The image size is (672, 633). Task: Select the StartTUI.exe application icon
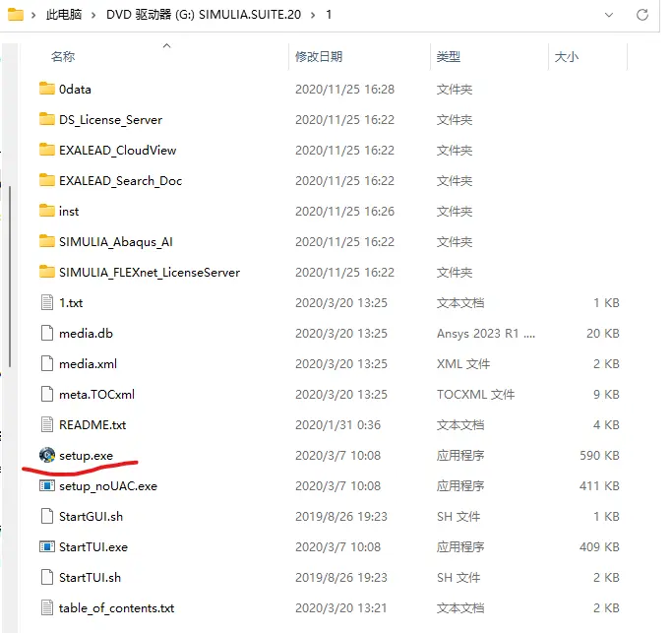tap(46, 546)
